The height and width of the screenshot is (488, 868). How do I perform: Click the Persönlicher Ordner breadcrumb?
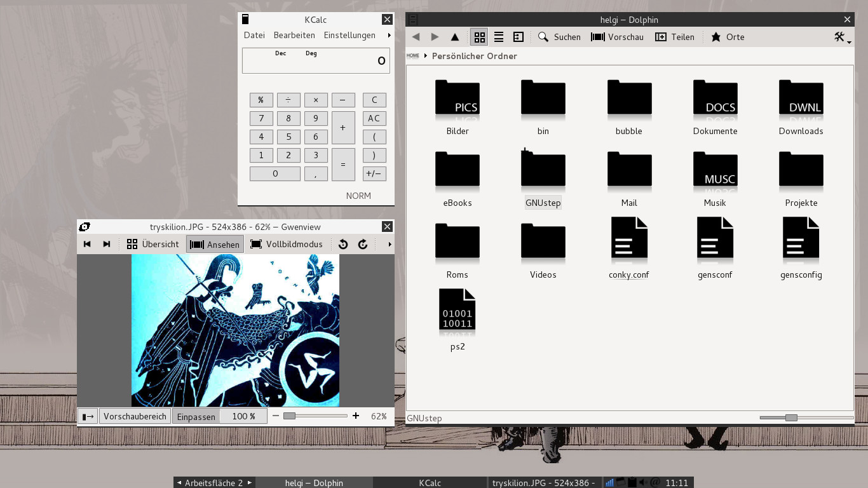(475, 56)
